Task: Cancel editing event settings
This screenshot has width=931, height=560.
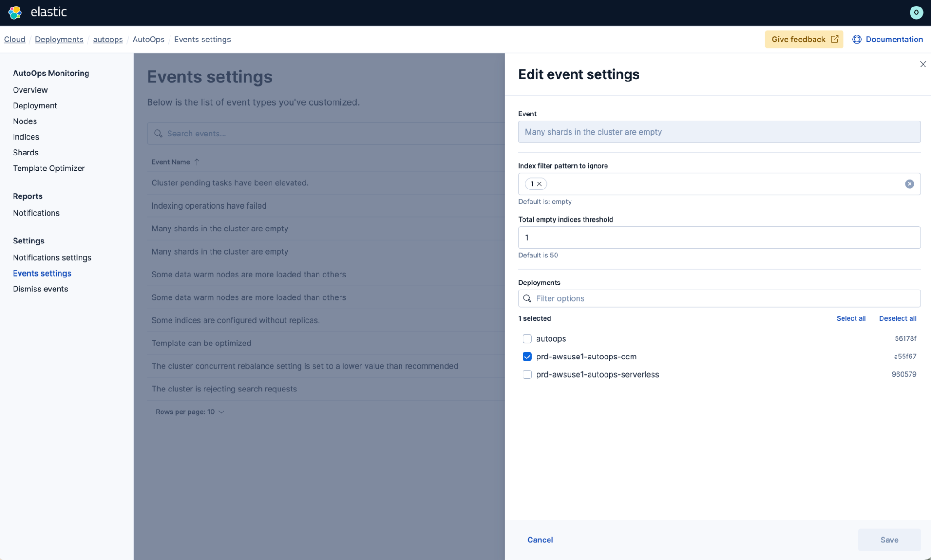Action: tap(540, 540)
